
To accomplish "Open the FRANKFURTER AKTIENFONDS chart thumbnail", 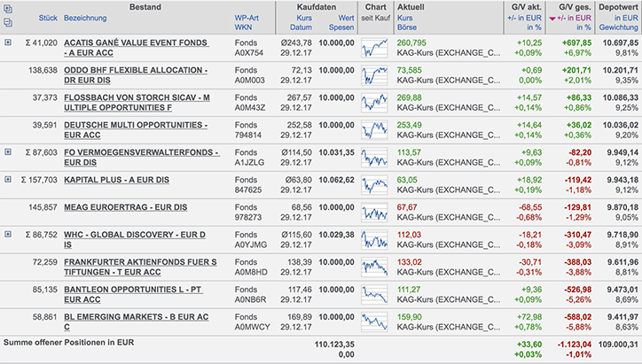I will (x=374, y=267).
